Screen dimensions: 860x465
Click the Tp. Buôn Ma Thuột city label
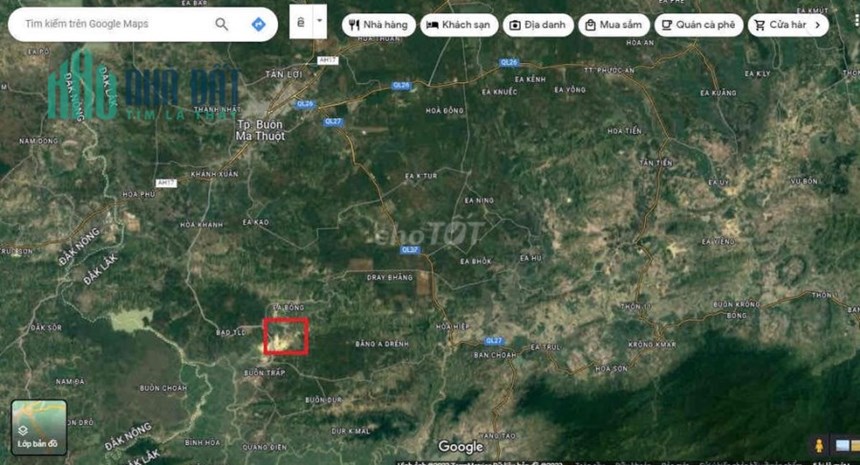pyautogui.click(x=260, y=130)
